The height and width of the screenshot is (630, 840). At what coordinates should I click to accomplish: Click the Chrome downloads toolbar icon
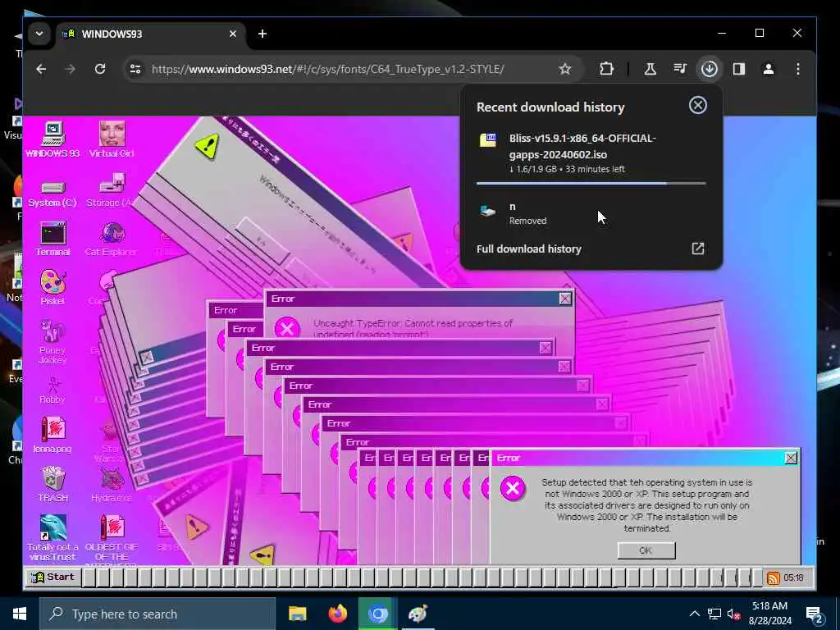pyautogui.click(x=710, y=69)
